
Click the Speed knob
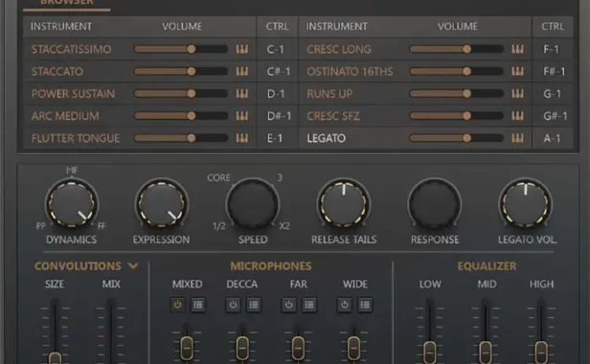click(253, 204)
